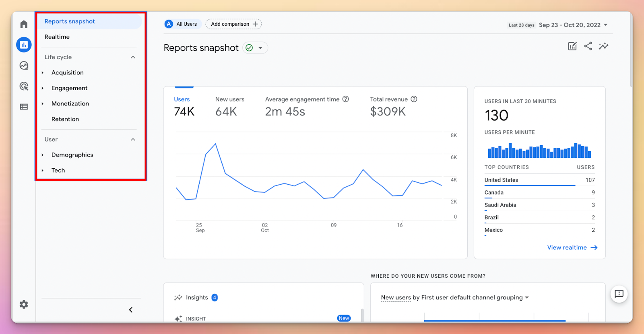Open the report status checkmark dropdown
This screenshot has width=644, height=334.
coord(255,48)
